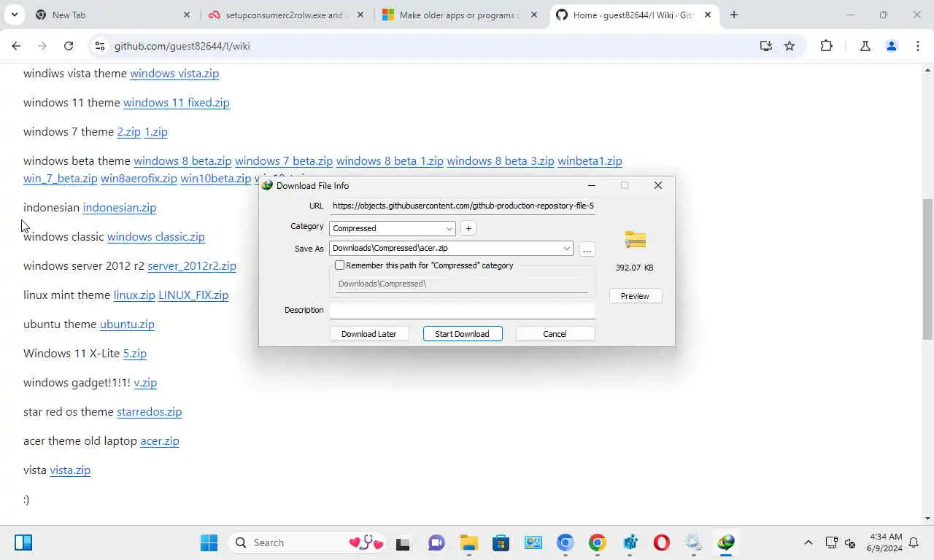934x560 pixels.
Task: Go back to previous page in Chrome
Action: click(16, 46)
